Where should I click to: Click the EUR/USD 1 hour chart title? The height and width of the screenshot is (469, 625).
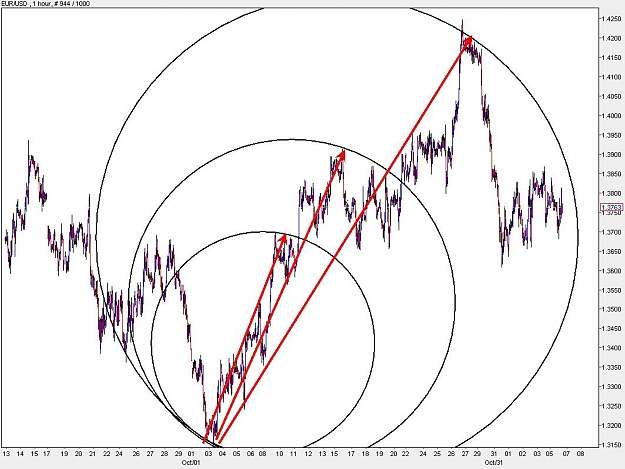(x=45, y=4)
